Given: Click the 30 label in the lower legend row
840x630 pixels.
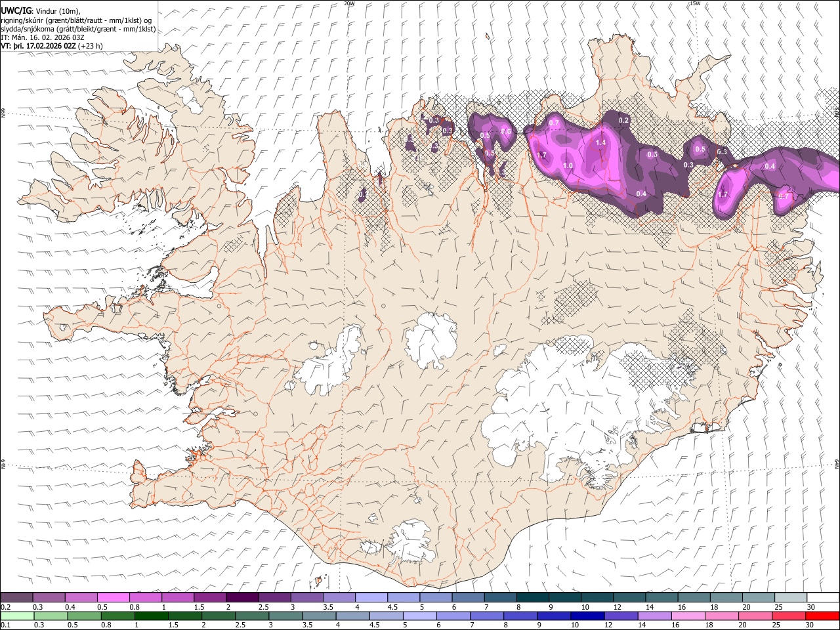Looking at the screenshot, I should [809, 625].
